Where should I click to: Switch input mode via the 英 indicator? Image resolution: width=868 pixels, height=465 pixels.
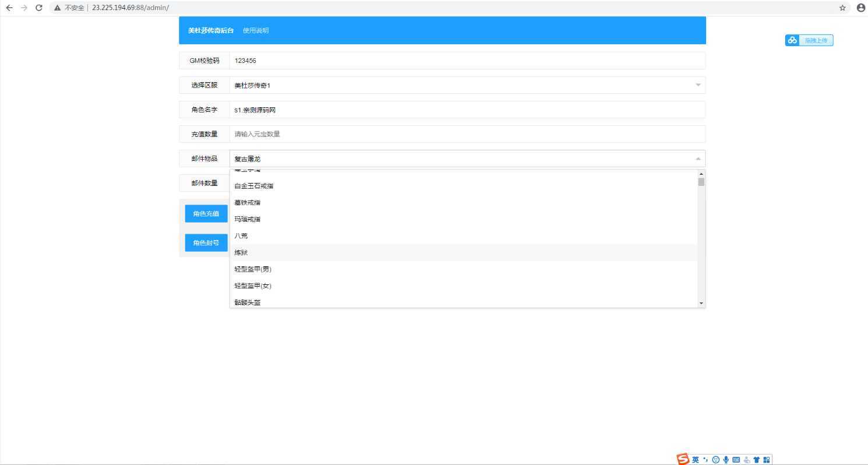click(x=696, y=460)
